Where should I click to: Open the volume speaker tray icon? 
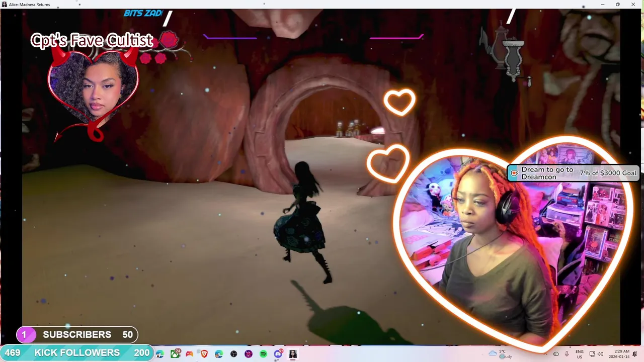pyautogui.click(x=600, y=354)
